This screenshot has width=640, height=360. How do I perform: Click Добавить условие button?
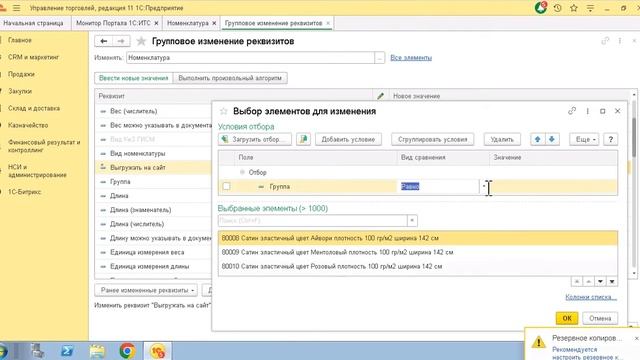coord(348,139)
